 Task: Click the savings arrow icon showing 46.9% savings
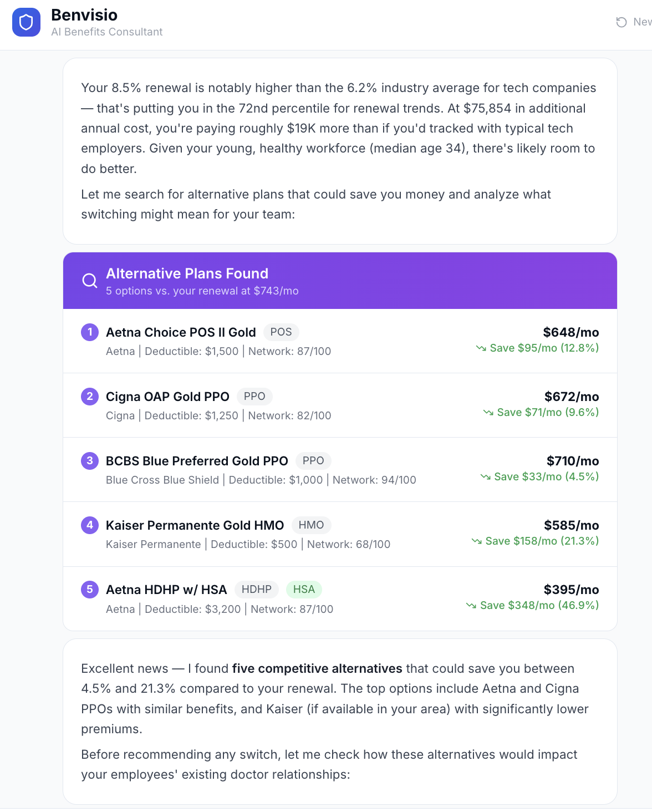[x=472, y=606]
